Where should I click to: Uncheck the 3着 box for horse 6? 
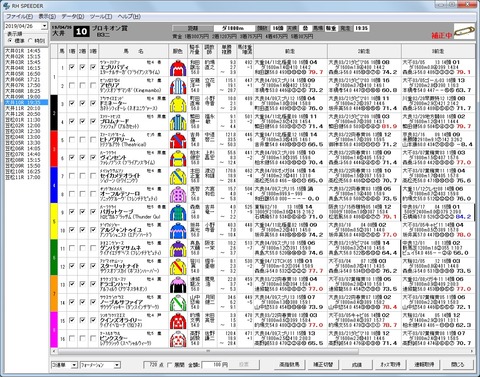[93, 157]
